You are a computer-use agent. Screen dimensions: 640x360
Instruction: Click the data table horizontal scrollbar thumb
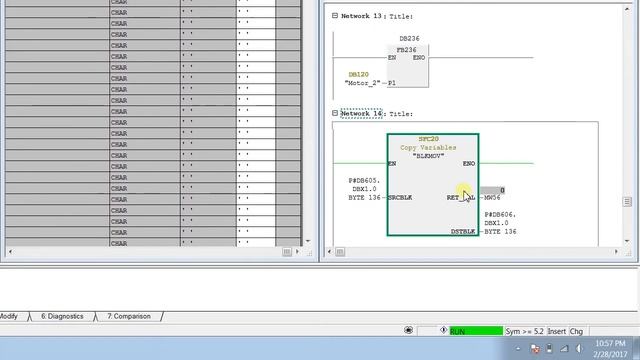pyautogui.click(x=287, y=252)
